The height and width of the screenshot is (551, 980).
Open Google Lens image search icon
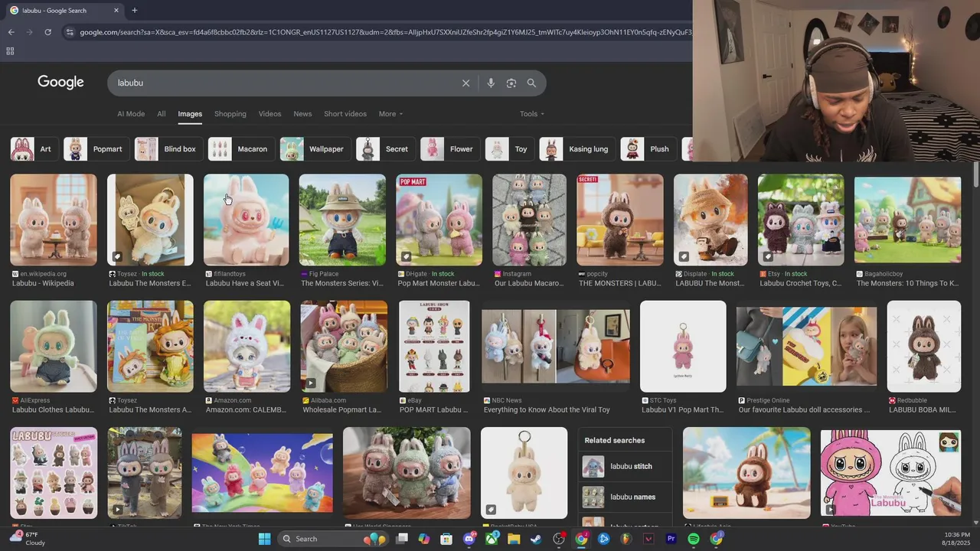click(511, 83)
